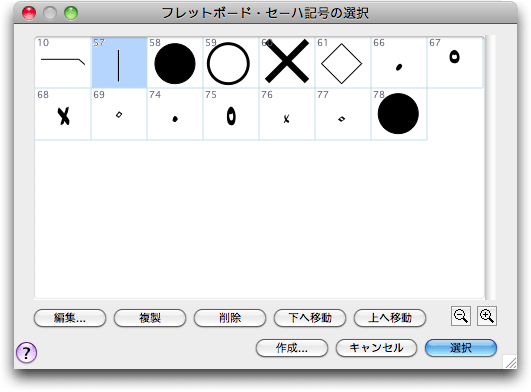The height and width of the screenshot is (392, 531).
Task: Select shape 10 barre line symbol
Action: click(63, 63)
